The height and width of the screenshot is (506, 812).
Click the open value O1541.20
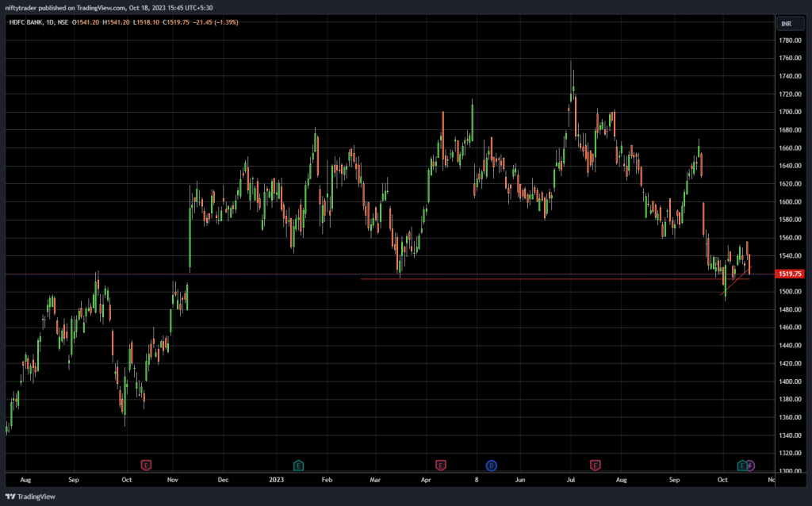(86, 22)
